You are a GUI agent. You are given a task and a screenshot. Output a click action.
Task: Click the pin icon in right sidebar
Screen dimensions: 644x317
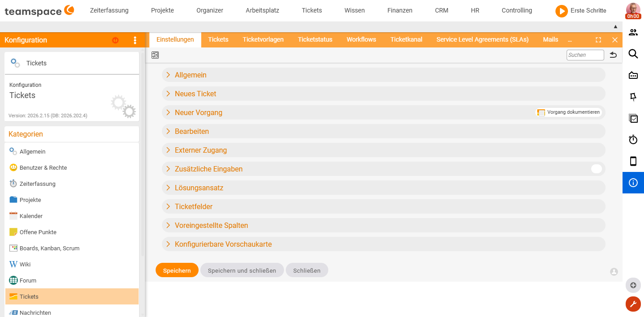tap(633, 97)
